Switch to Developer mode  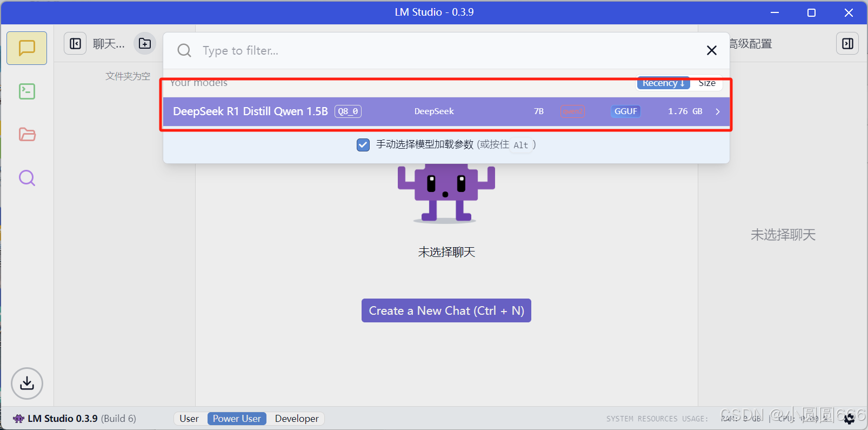(297, 419)
